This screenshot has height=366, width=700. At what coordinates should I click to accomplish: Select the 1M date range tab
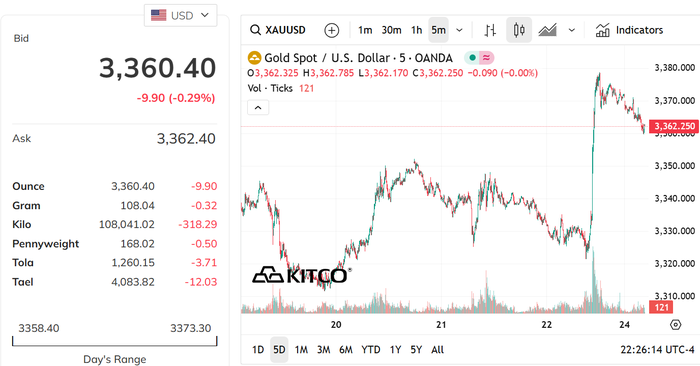click(301, 349)
